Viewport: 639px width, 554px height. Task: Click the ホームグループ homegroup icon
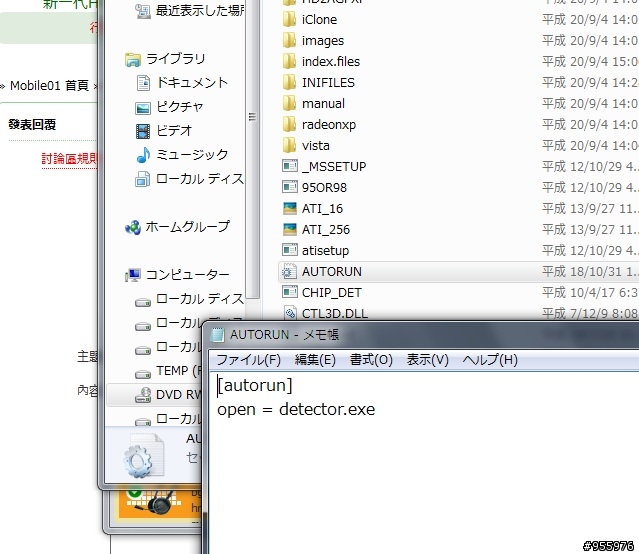(x=133, y=227)
